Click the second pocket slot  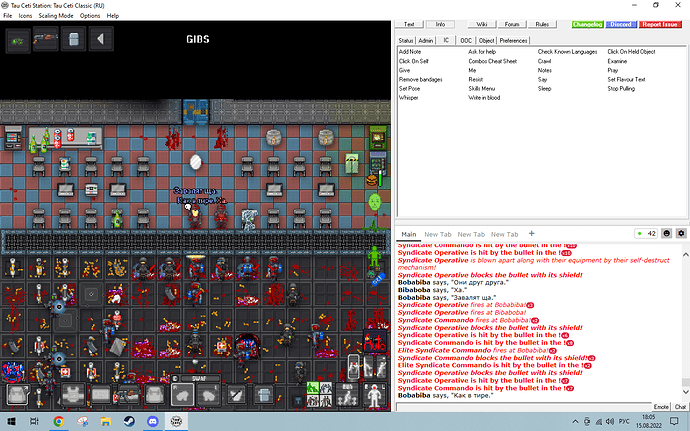pyautogui.click(x=264, y=395)
